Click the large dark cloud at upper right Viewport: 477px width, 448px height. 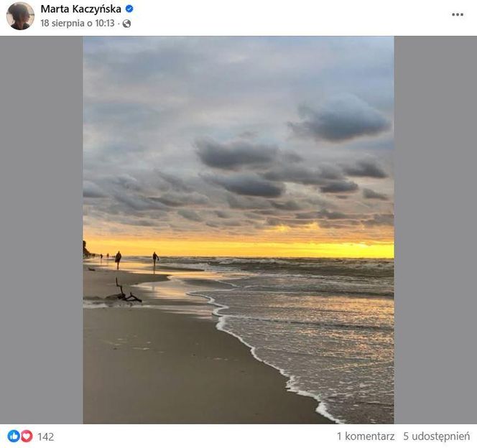tap(341, 120)
